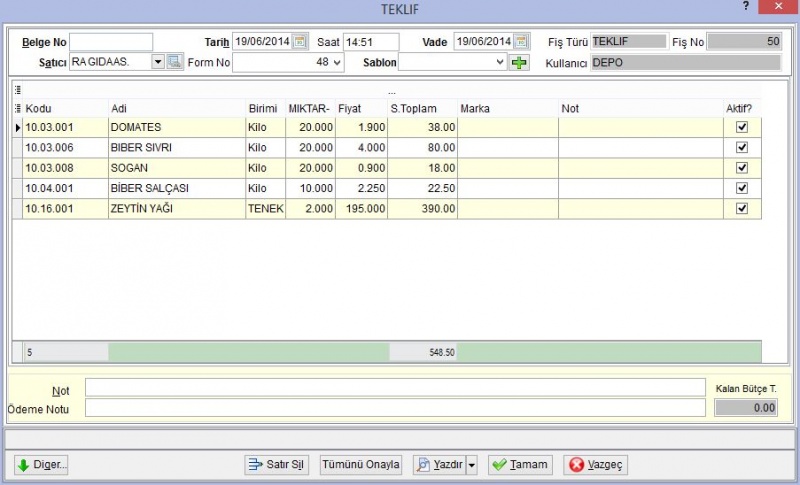
Task: Click the subtotal cell 390.00
Action: [x=422, y=209]
